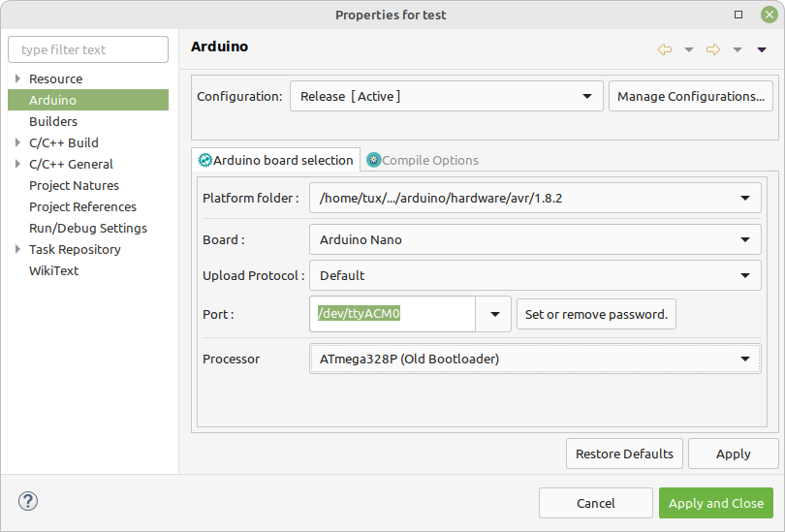Expand the C/C++ Build tree node
The width and height of the screenshot is (785, 532).
point(18,142)
